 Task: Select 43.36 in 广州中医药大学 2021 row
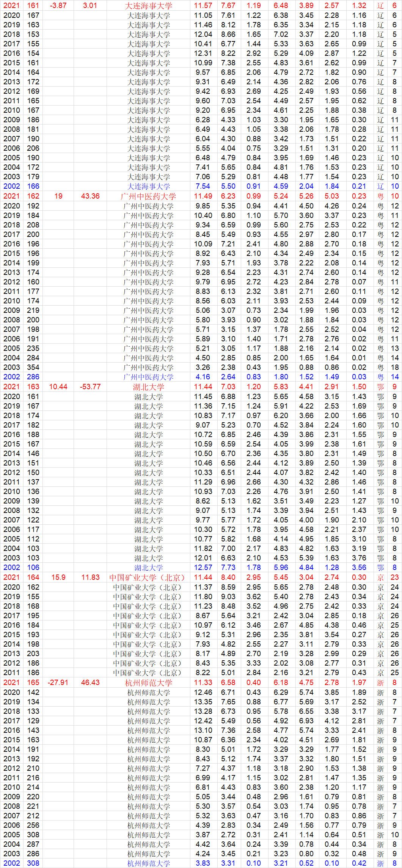90,196
